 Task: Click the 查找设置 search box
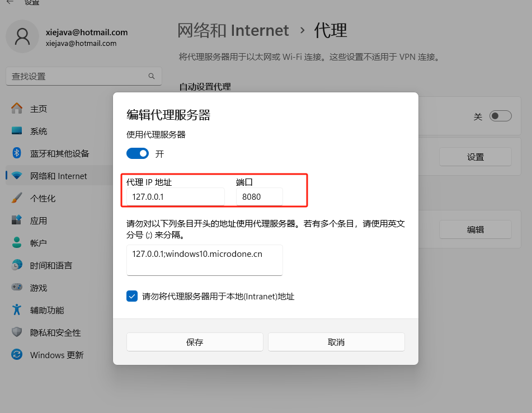(x=84, y=76)
